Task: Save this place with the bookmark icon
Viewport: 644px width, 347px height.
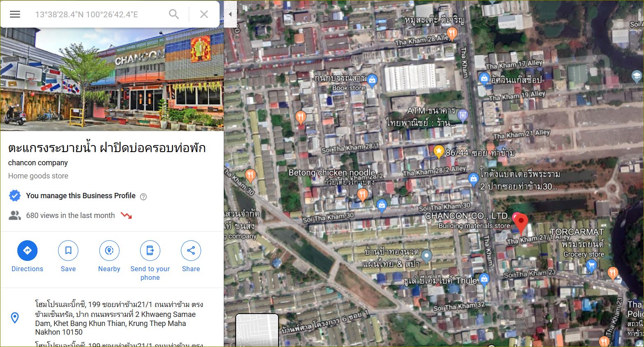Action: coord(68,251)
